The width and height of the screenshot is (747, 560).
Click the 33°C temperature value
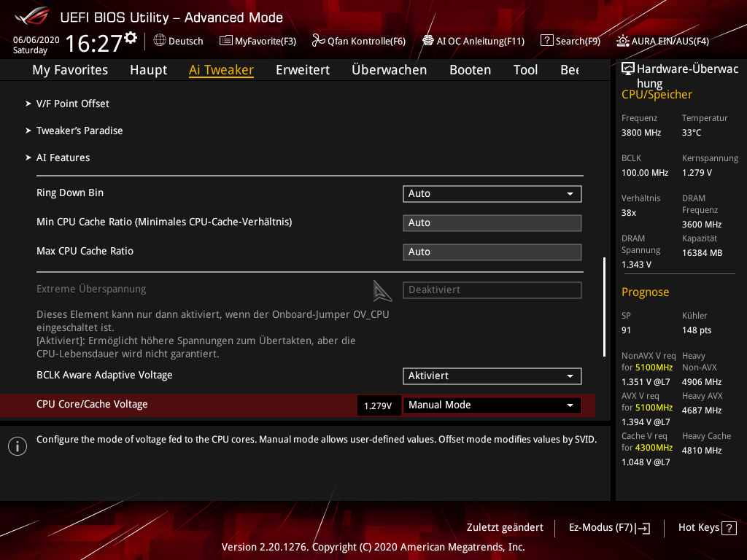click(x=692, y=133)
